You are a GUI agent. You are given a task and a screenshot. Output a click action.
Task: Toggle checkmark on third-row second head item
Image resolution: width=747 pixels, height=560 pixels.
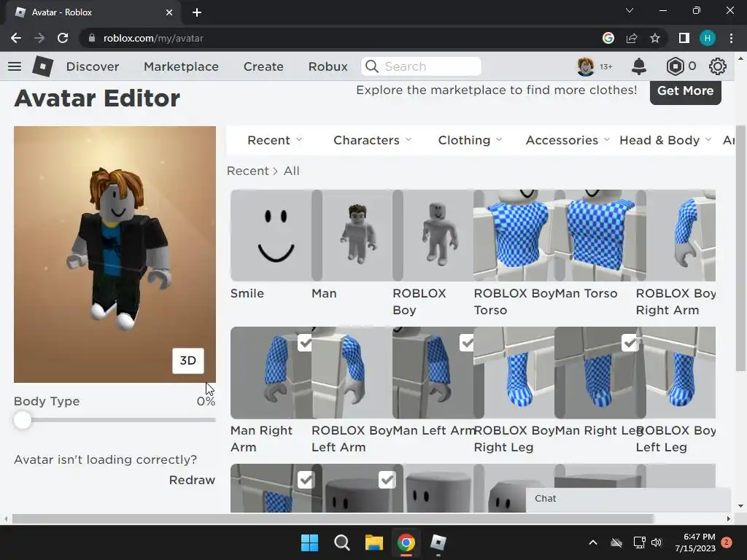pos(387,480)
